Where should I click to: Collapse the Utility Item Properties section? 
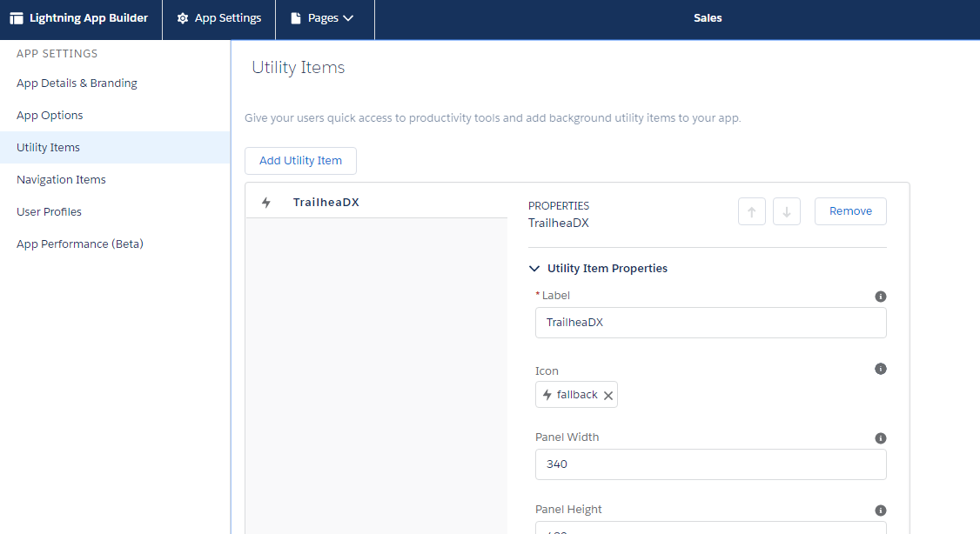point(534,269)
